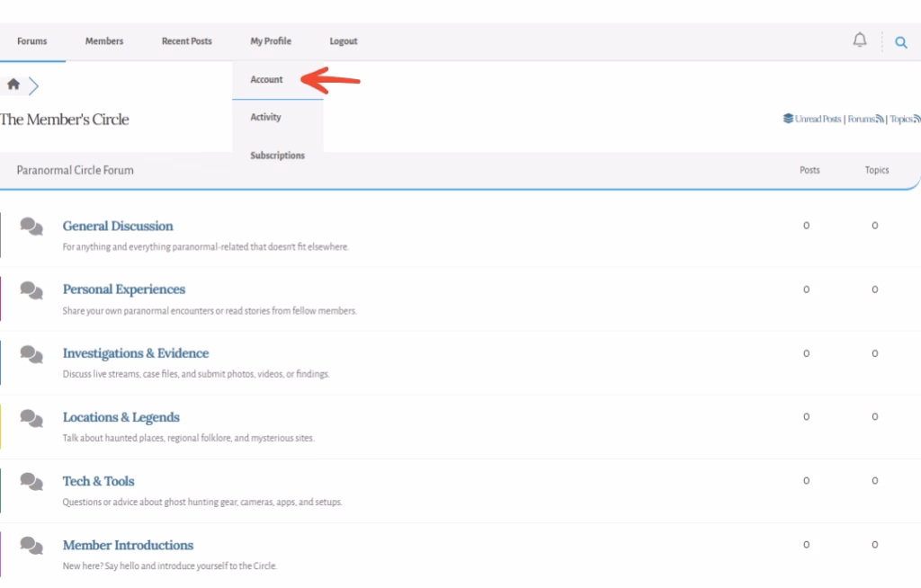Click the Tech & Tools bubbles icon
This screenshot has width=921, height=588.
click(x=31, y=482)
